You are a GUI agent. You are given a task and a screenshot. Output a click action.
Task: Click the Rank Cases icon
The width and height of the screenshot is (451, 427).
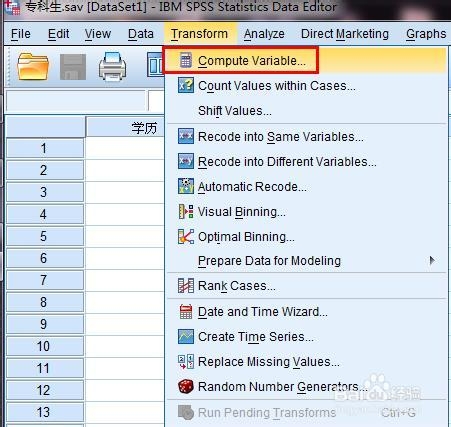185,286
